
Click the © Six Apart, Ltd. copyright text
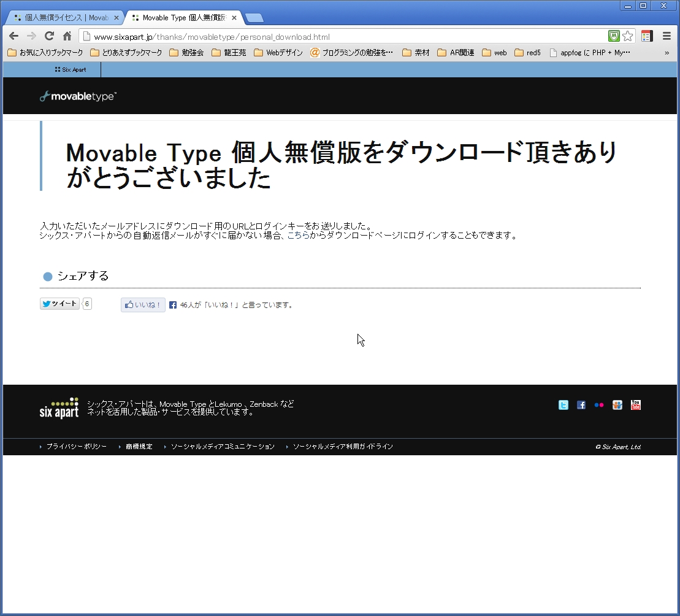pyautogui.click(x=618, y=447)
